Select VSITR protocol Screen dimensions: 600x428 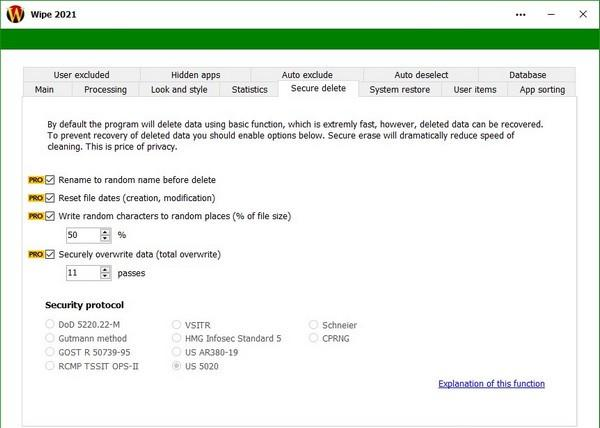point(176,325)
